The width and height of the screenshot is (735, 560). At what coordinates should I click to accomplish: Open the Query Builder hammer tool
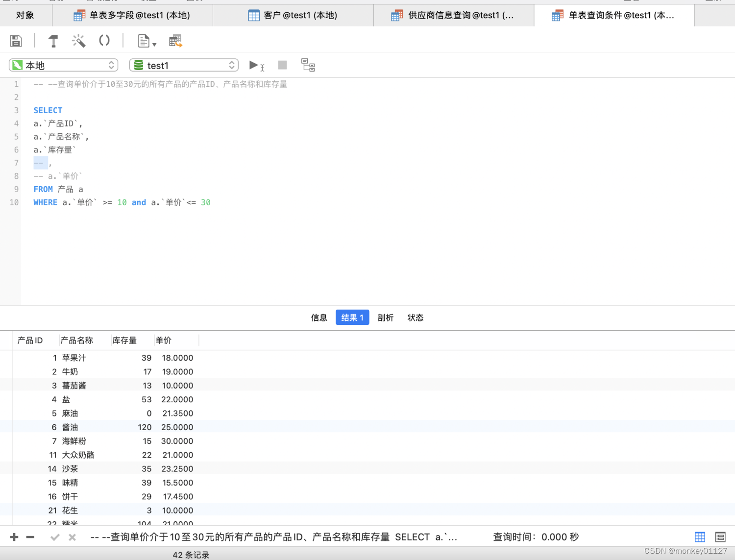pyautogui.click(x=53, y=41)
